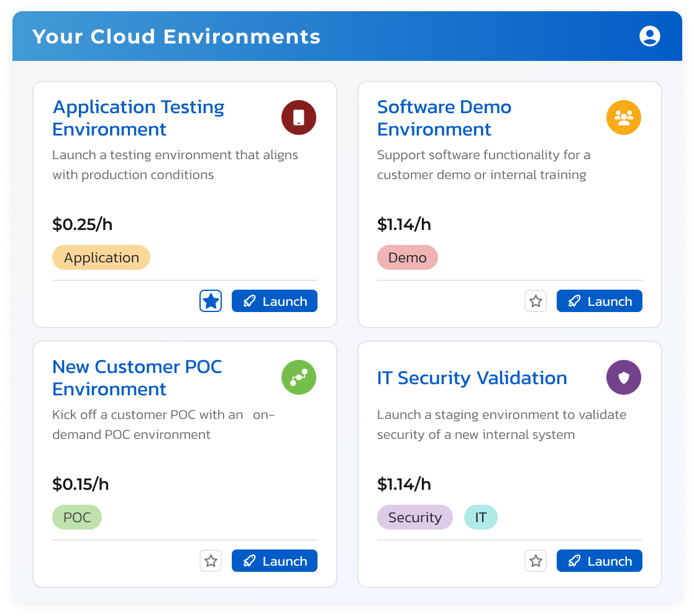
Task: Launch the IT Security Validation environment
Action: [x=600, y=561]
